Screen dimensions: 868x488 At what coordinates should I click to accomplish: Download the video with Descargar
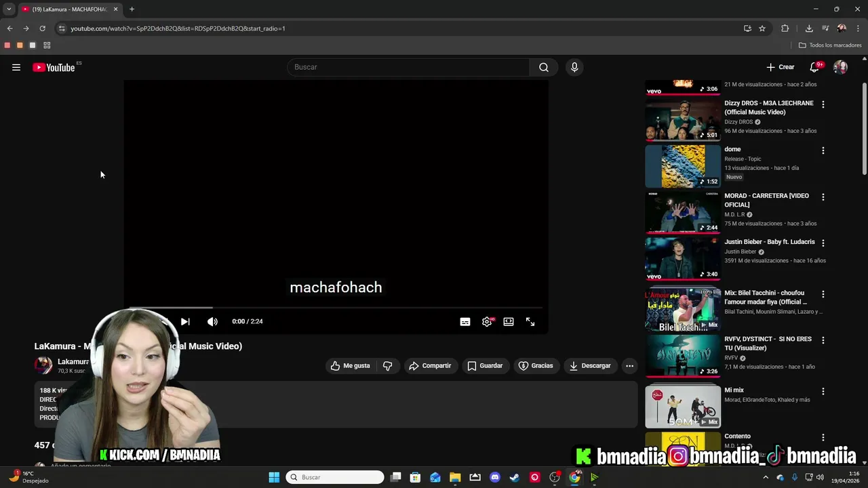[590, 365]
